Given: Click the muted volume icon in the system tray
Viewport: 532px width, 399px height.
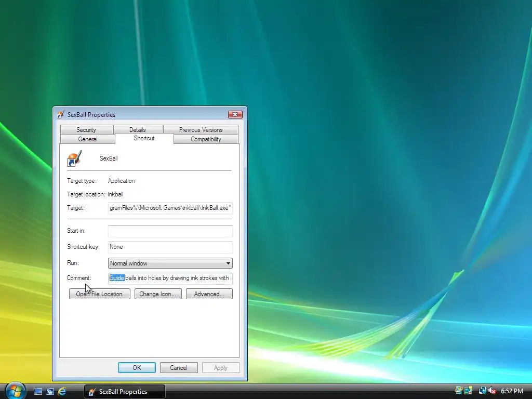Looking at the screenshot, I should point(492,391).
